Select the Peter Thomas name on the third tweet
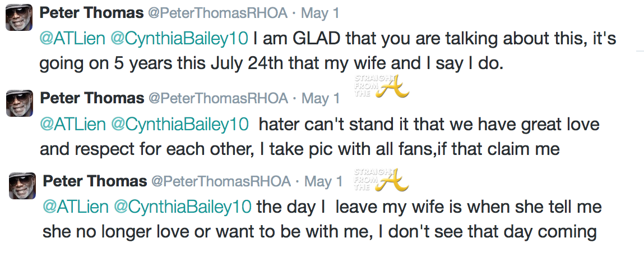 tap(95, 181)
